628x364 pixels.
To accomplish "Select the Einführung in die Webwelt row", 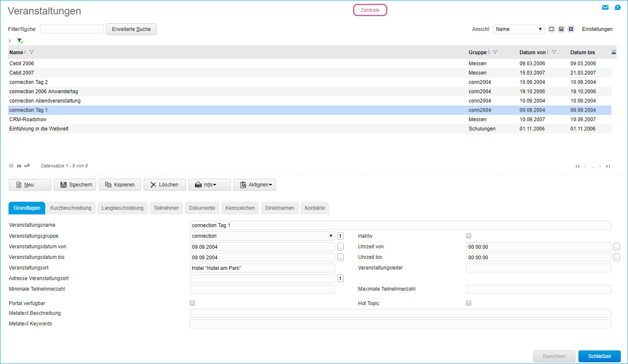I will 310,129.
